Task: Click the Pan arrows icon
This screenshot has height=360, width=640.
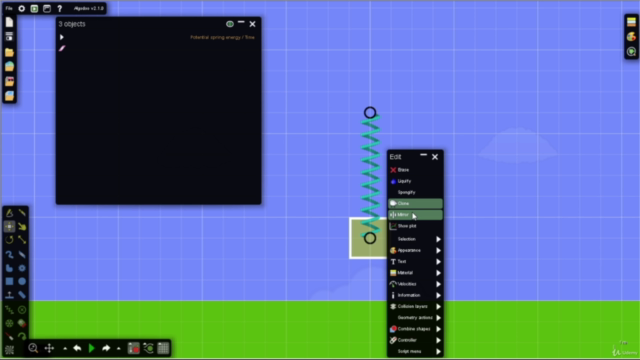Action: pos(49,348)
